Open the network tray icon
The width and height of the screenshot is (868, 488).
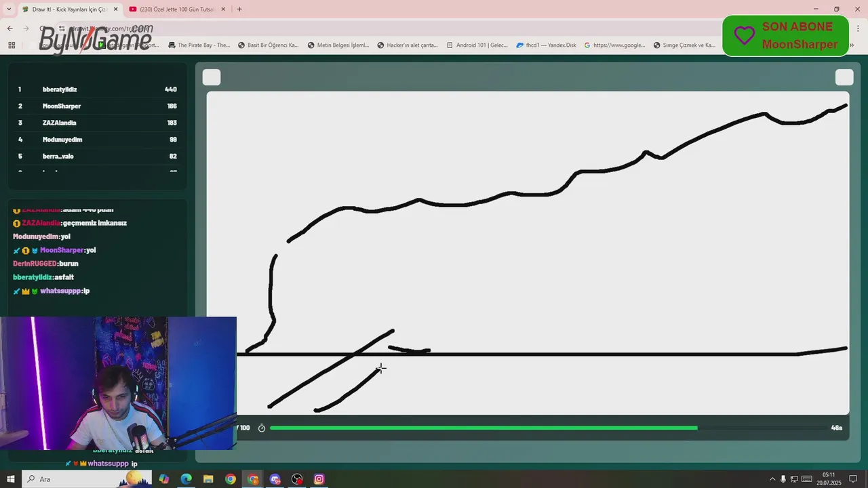794,479
